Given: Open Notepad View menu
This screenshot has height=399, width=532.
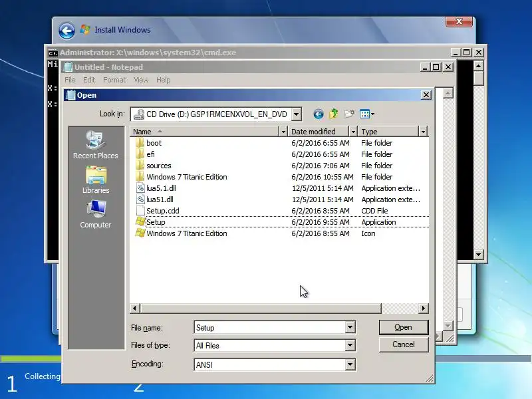Looking at the screenshot, I should (x=141, y=80).
